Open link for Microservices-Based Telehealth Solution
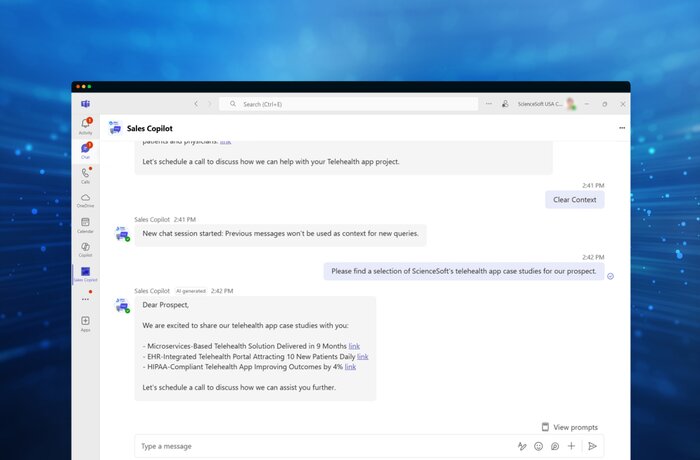This screenshot has height=460, width=700. pyautogui.click(x=354, y=346)
